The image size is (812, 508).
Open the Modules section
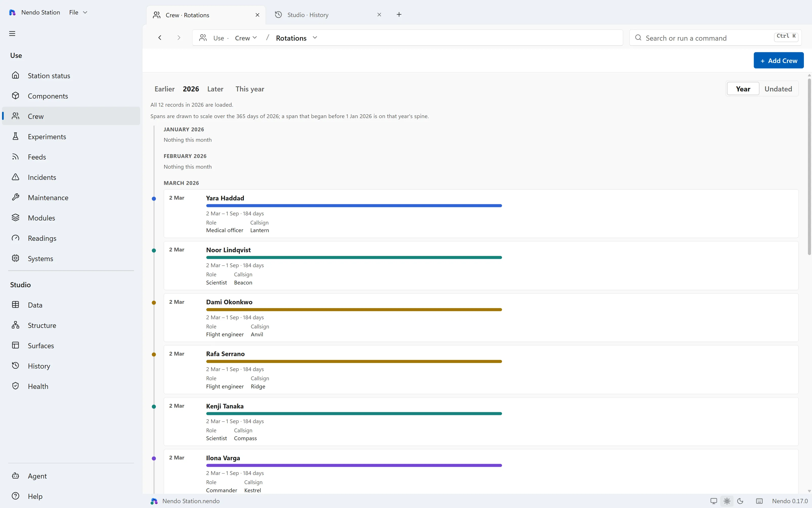click(71, 218)
